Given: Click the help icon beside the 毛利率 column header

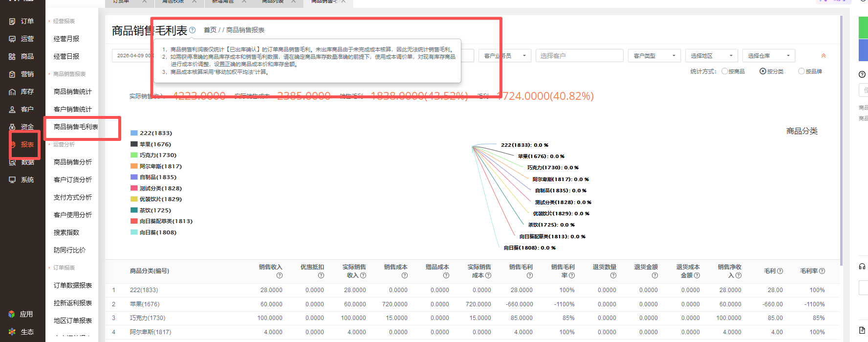Looking at the screenshot, I should (x=822, y=271).
